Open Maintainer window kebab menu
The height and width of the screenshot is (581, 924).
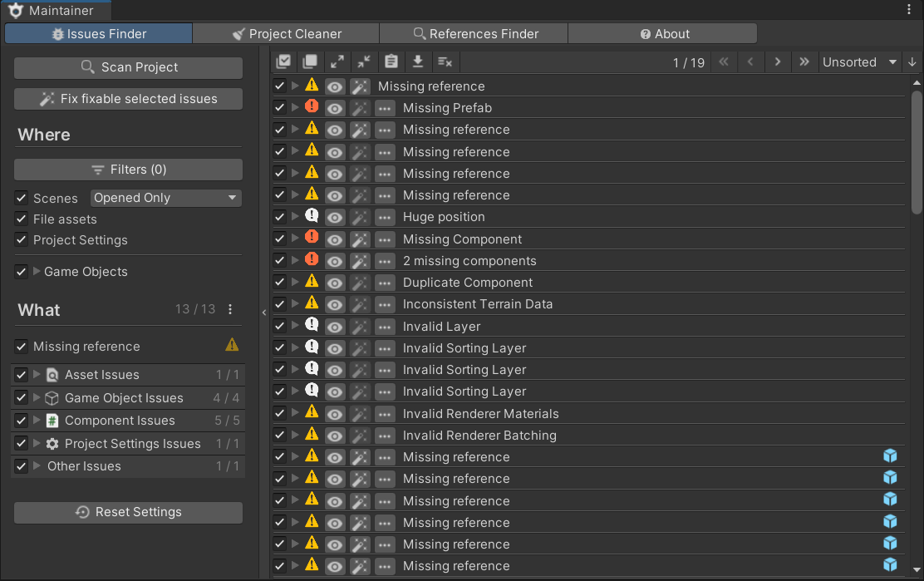tap(909, 9)
